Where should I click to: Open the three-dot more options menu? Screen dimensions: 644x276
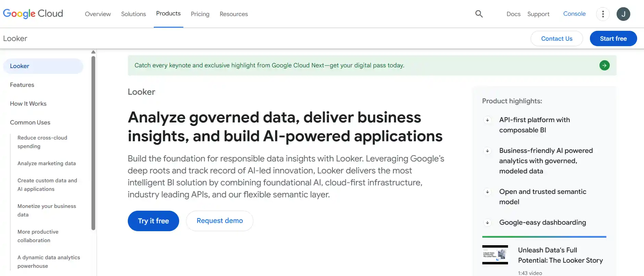[603, 14]
